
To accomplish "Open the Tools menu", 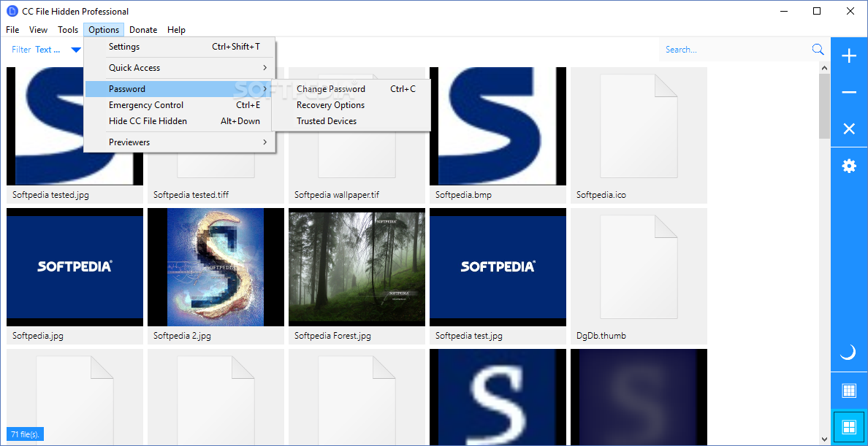I will (68, 30).
